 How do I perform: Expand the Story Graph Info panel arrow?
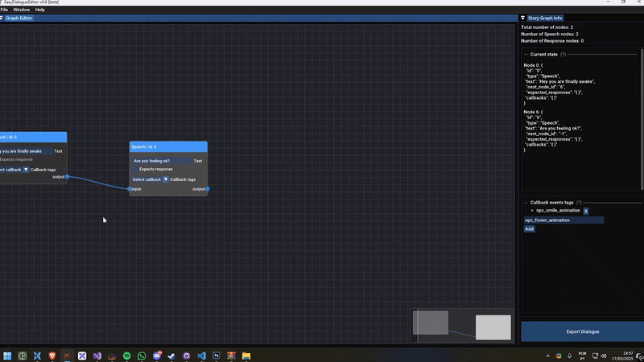[x=523, y=17]
